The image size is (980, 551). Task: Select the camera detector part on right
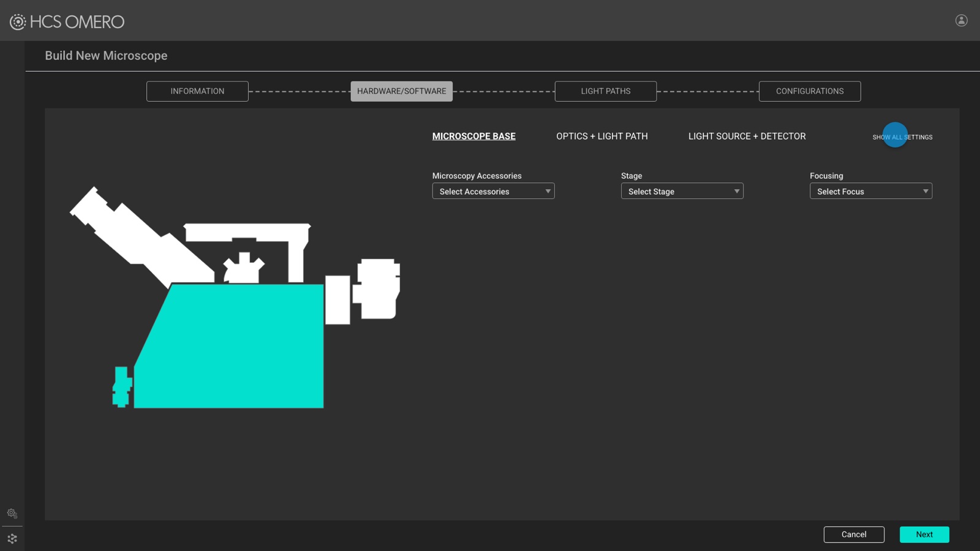[x=376, y=289]
